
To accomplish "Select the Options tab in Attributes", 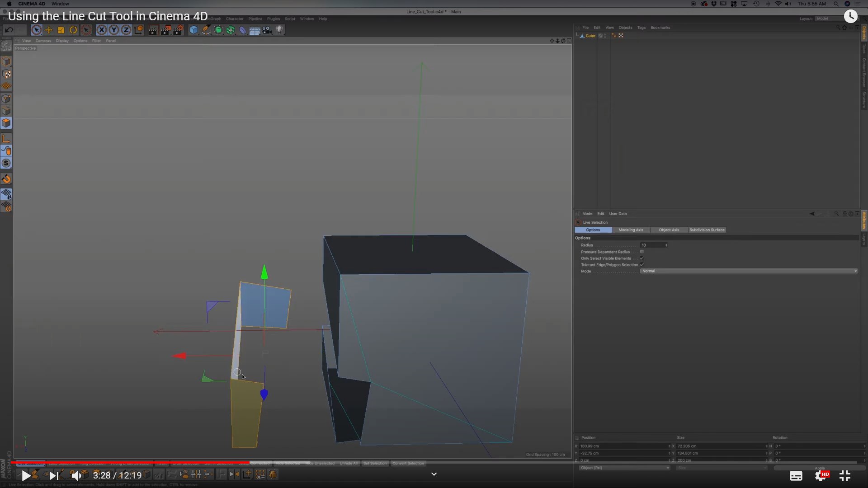I will [x=593, y=230].
